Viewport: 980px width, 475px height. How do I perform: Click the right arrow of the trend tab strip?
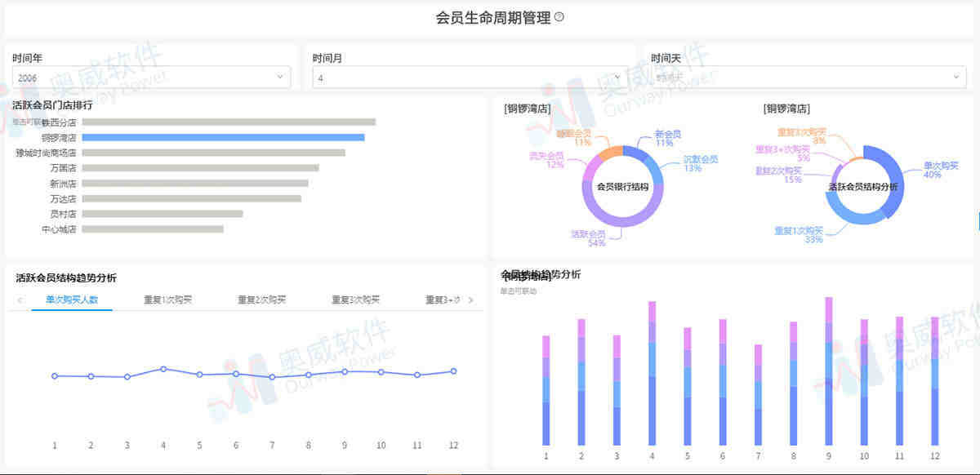pos(470,300)
